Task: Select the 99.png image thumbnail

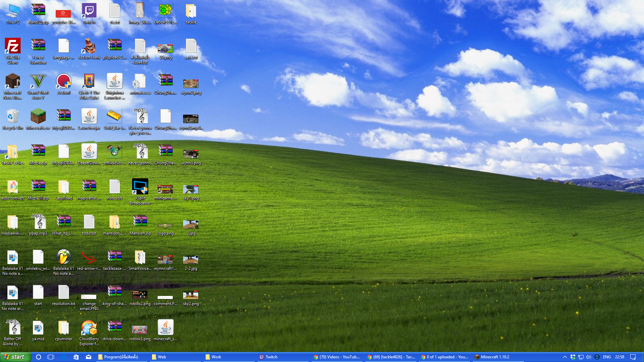Action: click(166, 51)
